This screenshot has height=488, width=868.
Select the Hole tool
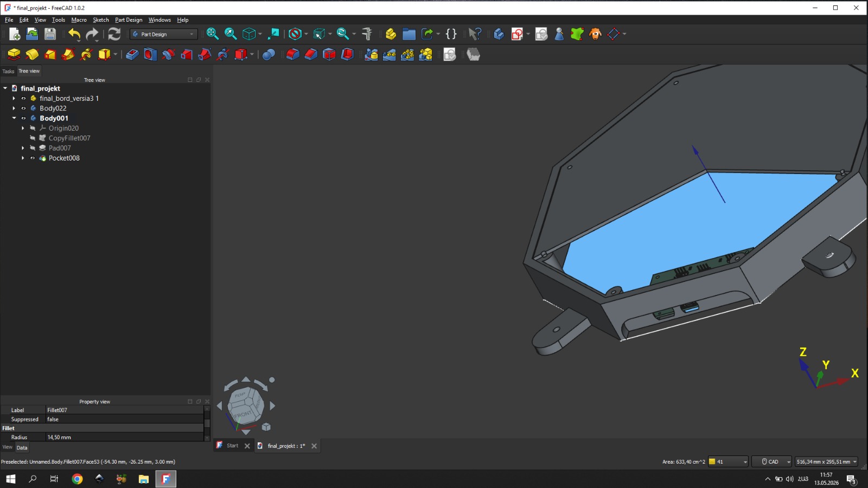150,54
